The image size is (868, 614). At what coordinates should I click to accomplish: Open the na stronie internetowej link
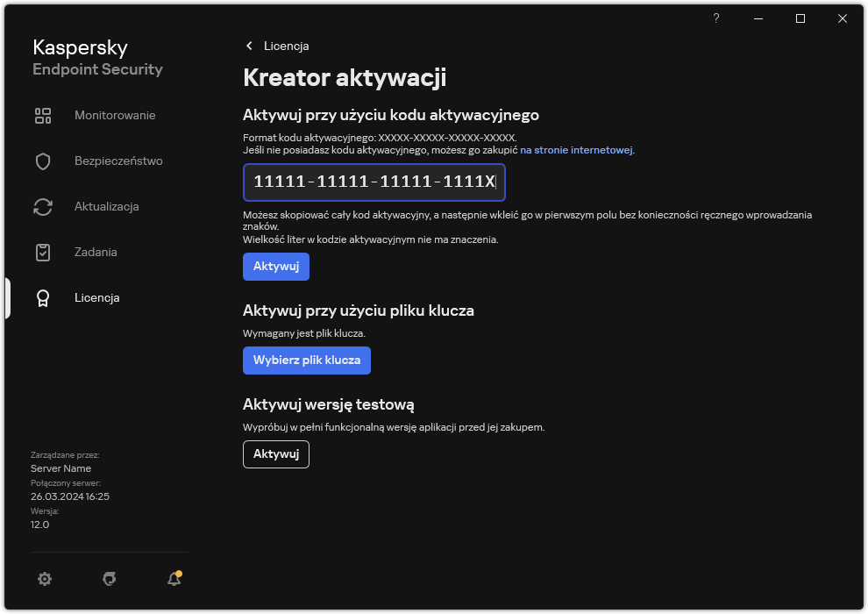pos(574,149)
